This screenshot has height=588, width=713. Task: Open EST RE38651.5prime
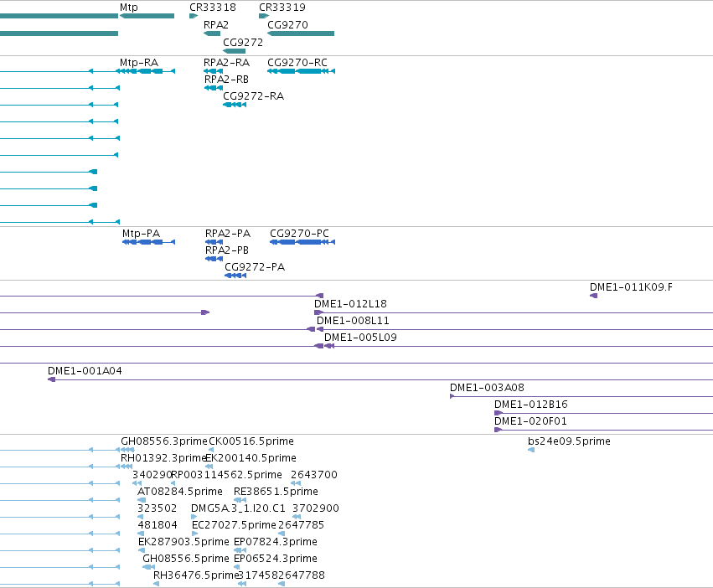pos(240,500)
